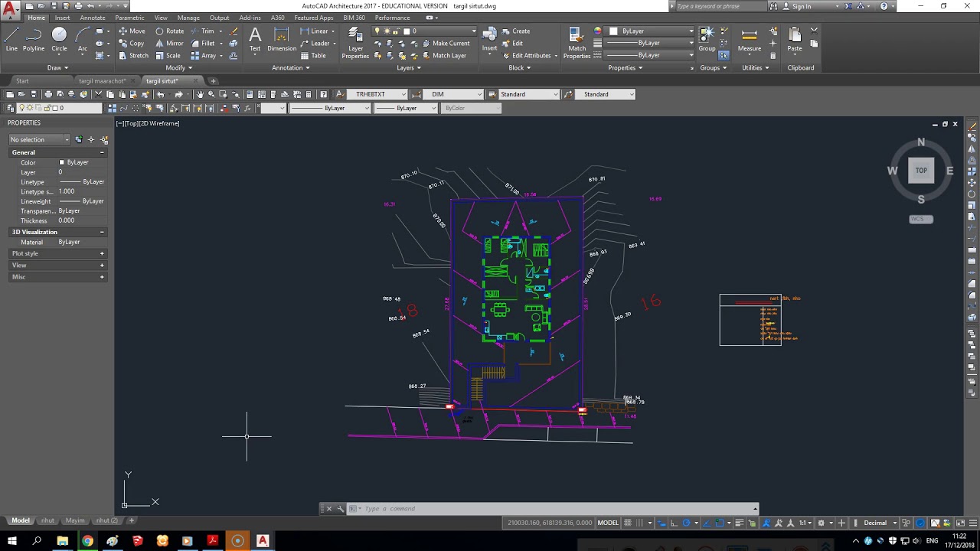This screenshot has width=980, height=551.
Task: Expand the Annotation panel dropdown
Action: [x=291, y=68]
